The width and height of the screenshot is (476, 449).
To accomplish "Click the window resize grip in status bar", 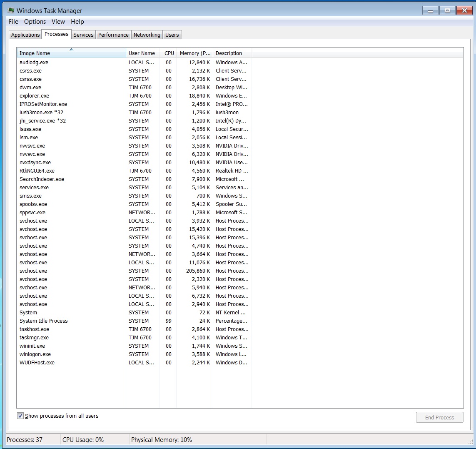I will point(471,442).
